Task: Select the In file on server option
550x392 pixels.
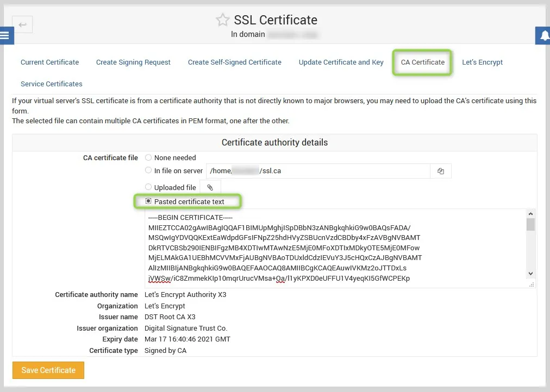Action: pyautogui.click(x=148, y=170)
